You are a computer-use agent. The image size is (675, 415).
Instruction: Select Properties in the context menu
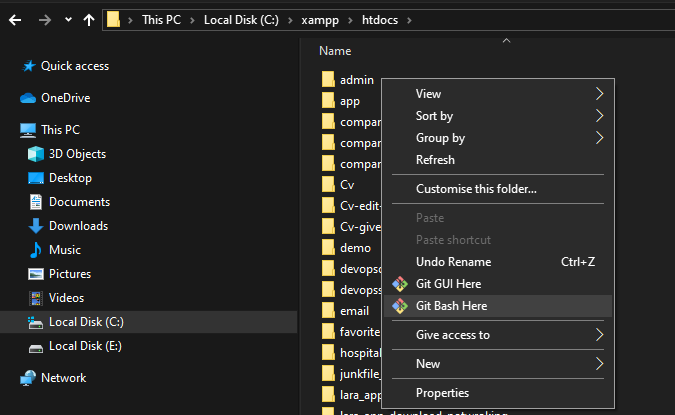442,393
